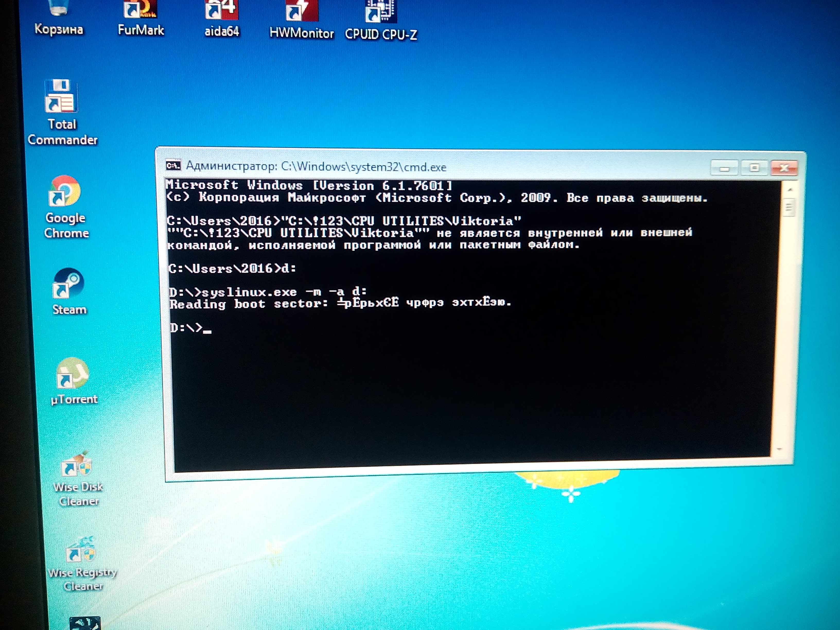Open the µTorrent desktop shortcut

[73, 374]
